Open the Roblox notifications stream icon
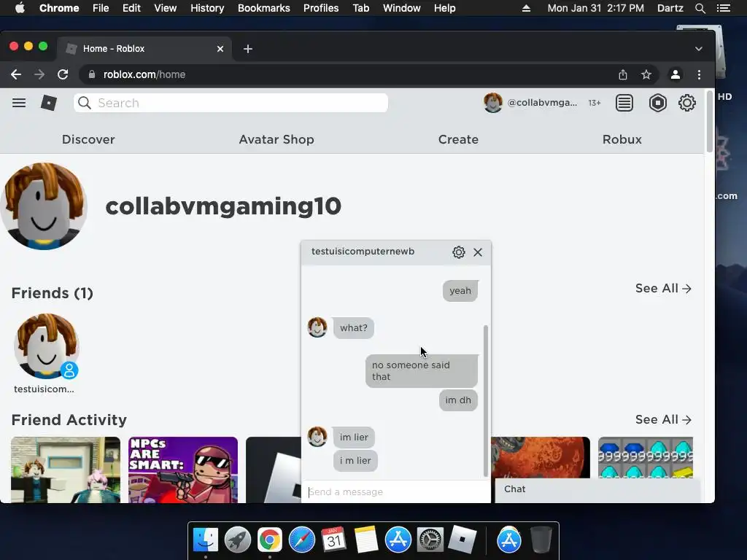This screenshot has height=560, width=747. pos(624,103)
